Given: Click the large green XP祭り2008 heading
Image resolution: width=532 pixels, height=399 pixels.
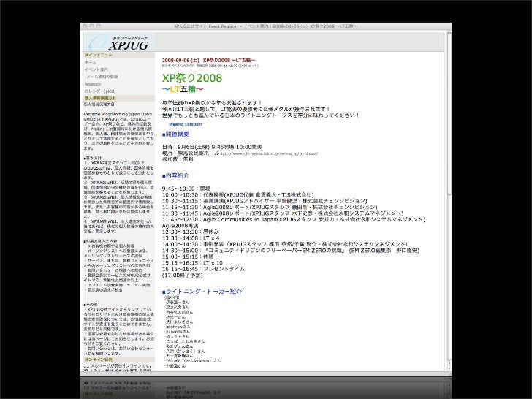Looking at the screenshot, I should coord(192,77).
